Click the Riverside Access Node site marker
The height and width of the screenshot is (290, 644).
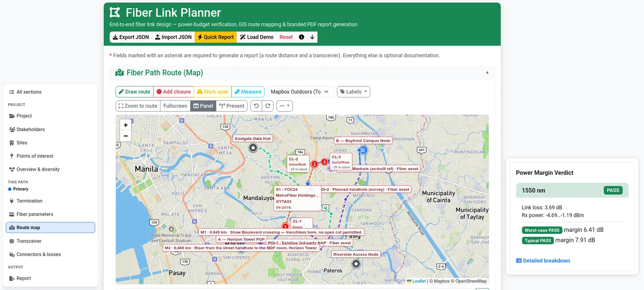(x=356, y=264)
